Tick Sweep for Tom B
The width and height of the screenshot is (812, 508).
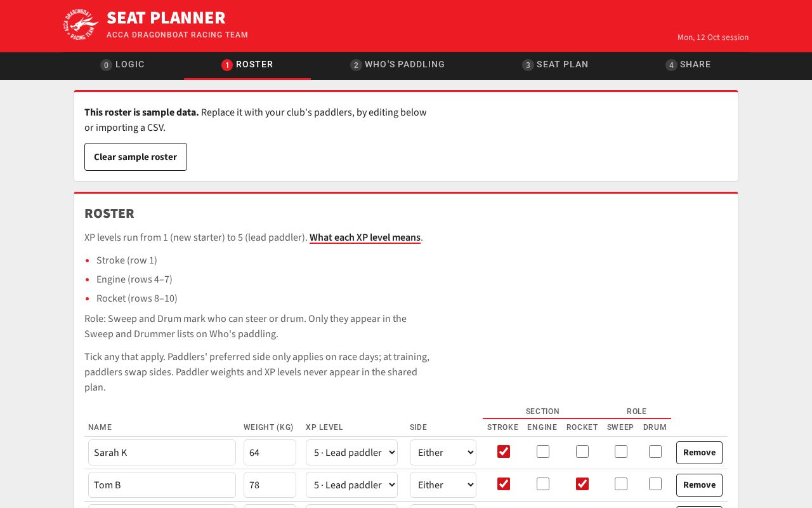point(621,484)
